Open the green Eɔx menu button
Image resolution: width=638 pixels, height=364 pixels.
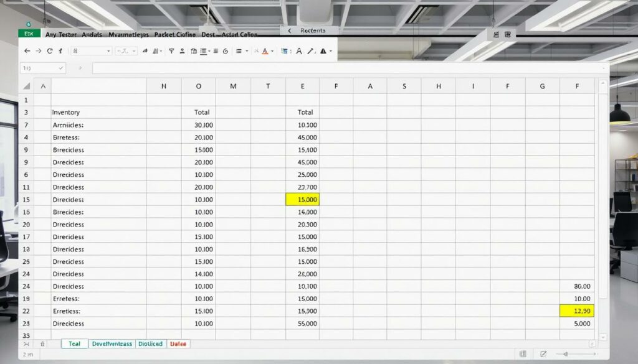click(29, 34)
